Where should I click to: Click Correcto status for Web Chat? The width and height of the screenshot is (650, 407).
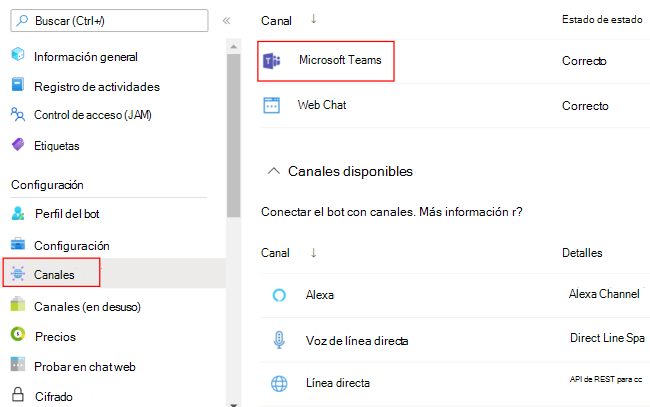585,106
